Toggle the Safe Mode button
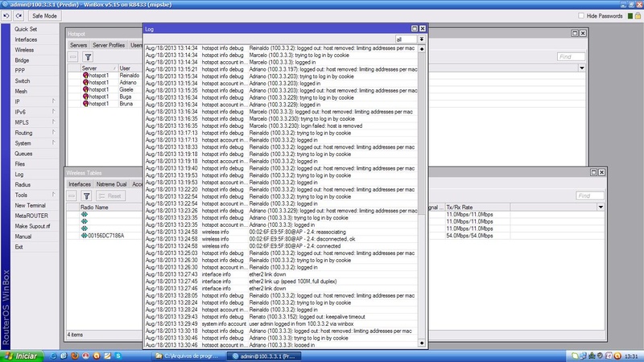This screenshot has height=362, width=644. pyautogui.click(x=44, y=16)
